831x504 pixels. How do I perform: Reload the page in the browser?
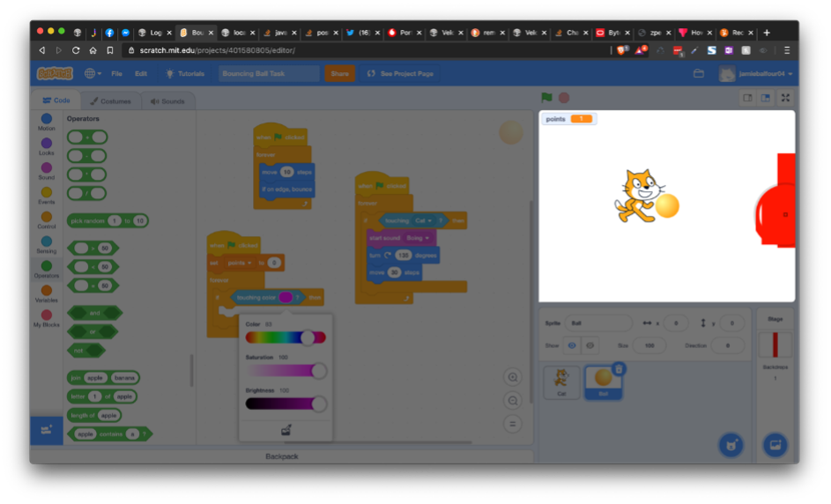(76, 50)
